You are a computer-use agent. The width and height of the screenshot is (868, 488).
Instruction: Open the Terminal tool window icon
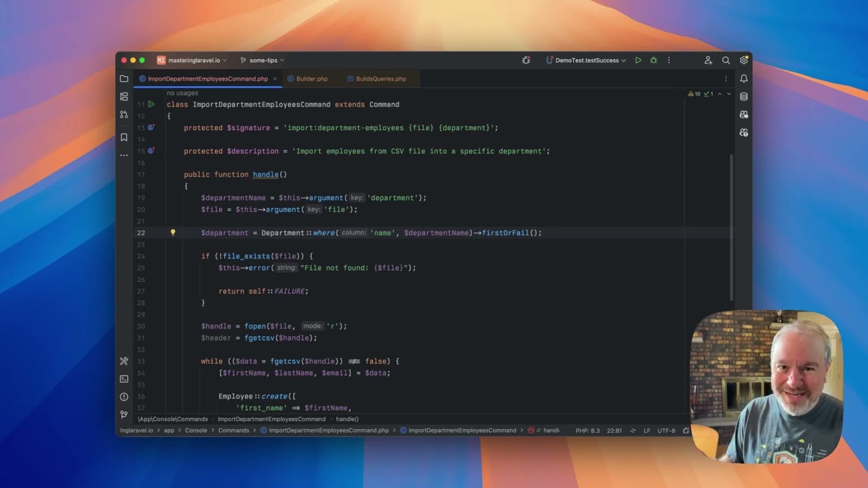[x=124, y=379]
